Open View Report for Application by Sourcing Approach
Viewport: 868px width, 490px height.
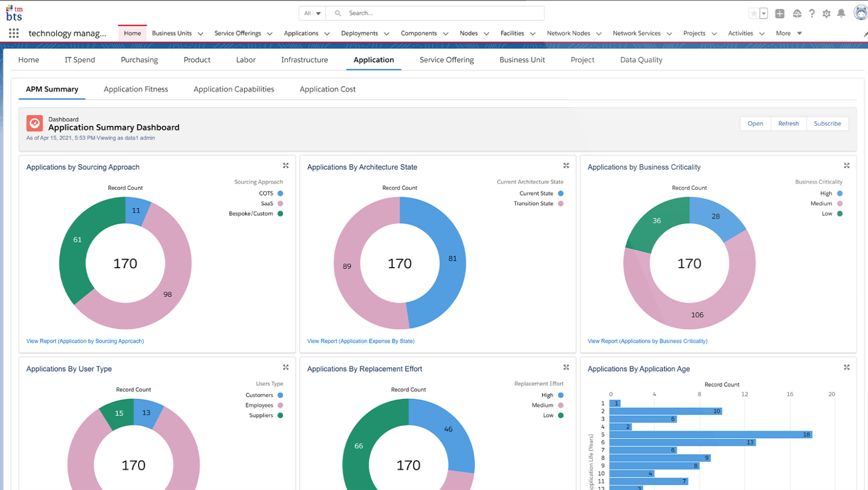pyautogui.click(x=85, y=341)
